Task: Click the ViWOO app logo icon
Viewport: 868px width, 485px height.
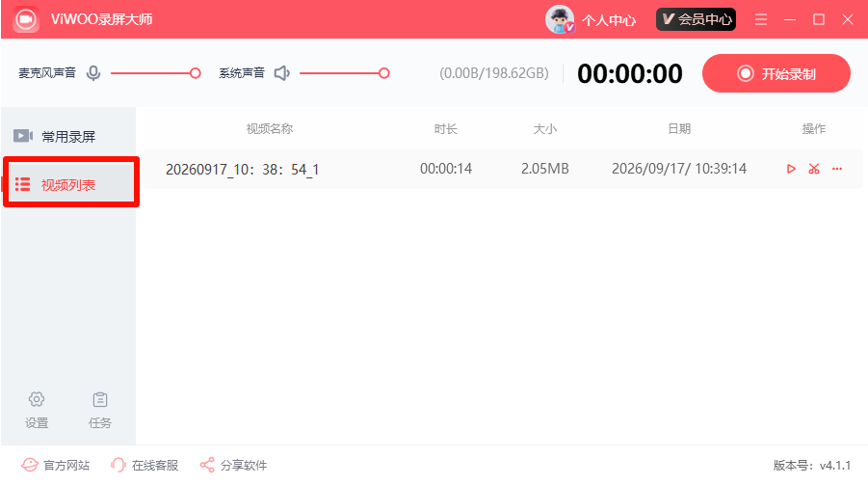Action: point(25,19)
